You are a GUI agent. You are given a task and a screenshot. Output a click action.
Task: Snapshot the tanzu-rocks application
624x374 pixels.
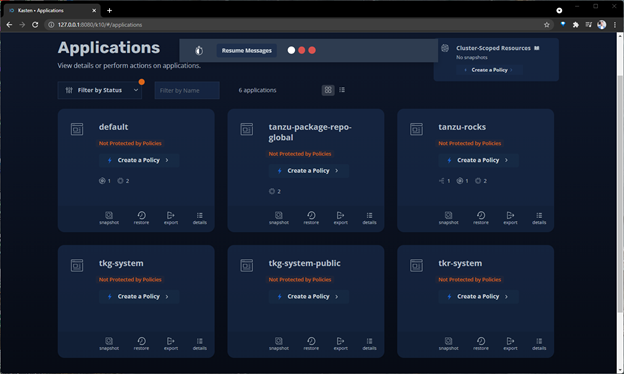pos(448,218)
